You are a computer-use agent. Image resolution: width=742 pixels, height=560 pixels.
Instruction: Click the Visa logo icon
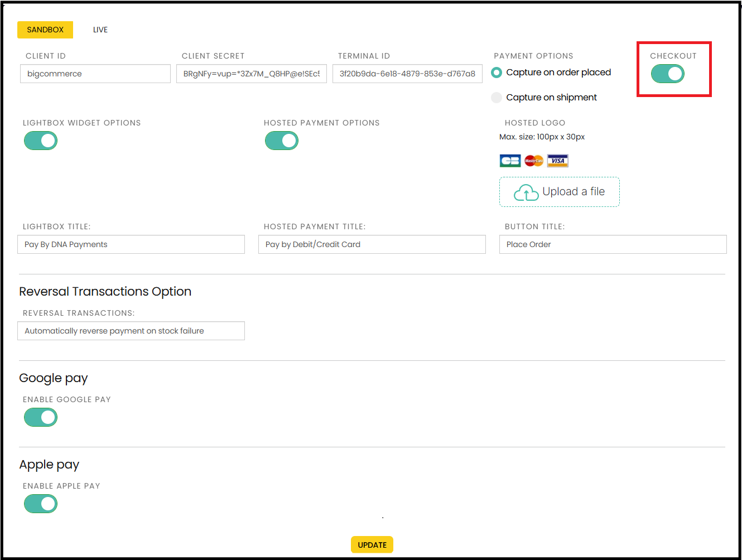(x=557, y=161)
